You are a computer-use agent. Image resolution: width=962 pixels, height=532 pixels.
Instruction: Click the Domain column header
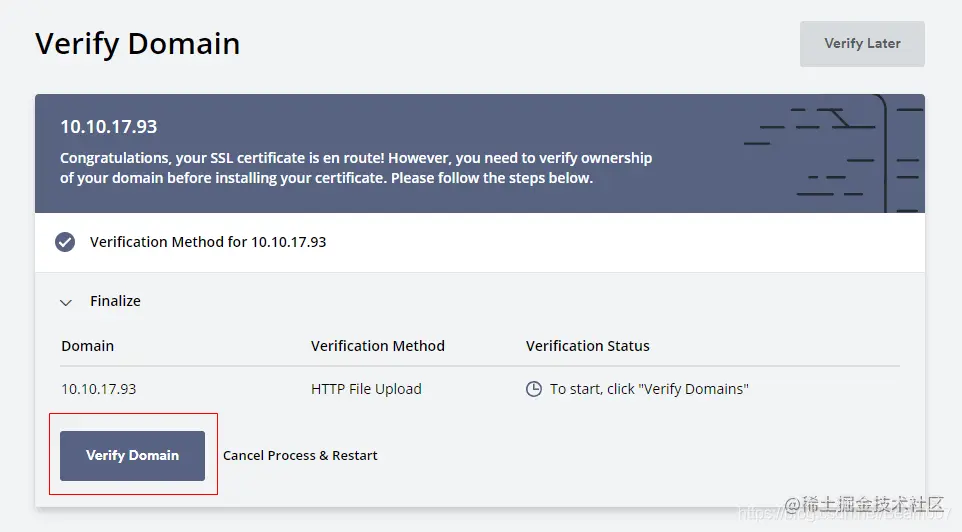tap(88, 346)
